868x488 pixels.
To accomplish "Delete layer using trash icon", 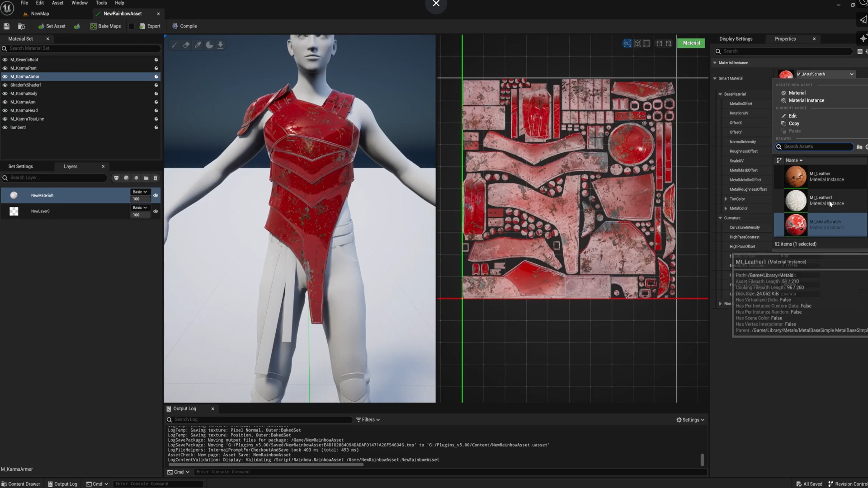I will point(156,178).
